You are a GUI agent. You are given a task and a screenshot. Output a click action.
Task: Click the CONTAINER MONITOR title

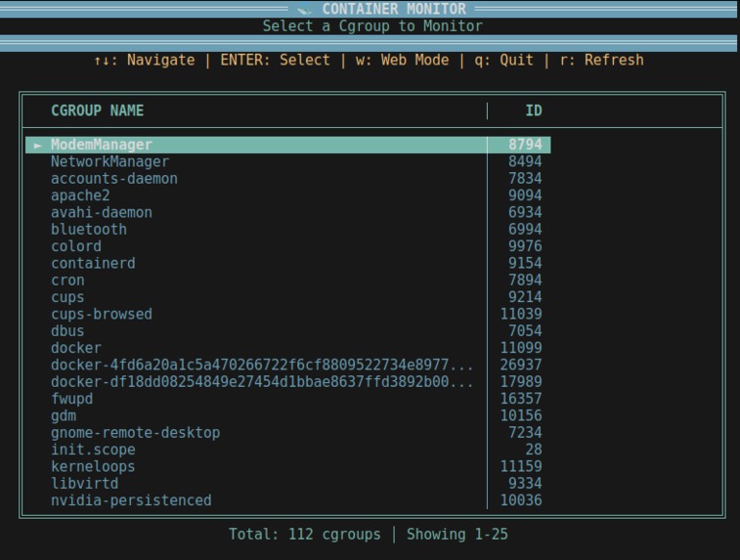coord(394,9)
